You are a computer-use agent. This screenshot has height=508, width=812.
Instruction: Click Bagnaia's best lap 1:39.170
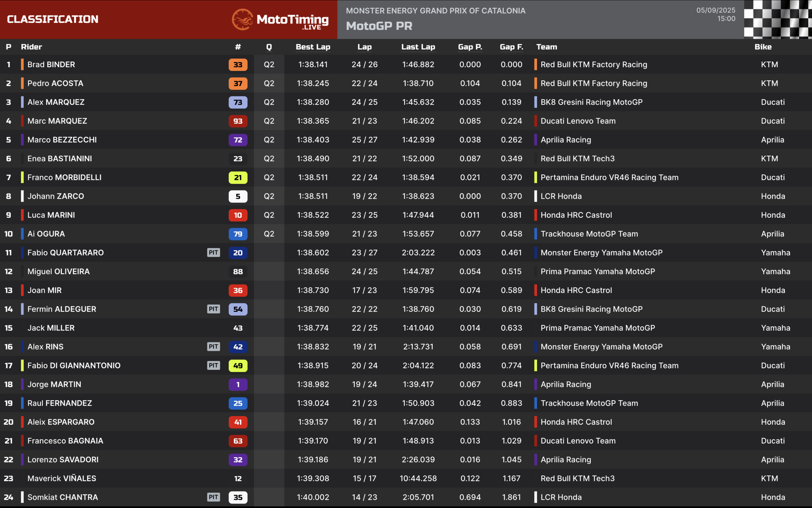click(313, 441)
